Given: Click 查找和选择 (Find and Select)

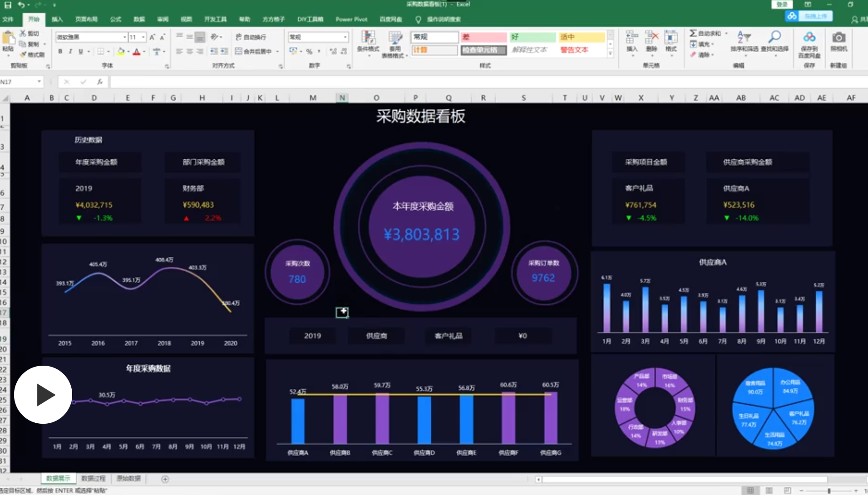Looking at the screenshot, I should coord(774,43).
